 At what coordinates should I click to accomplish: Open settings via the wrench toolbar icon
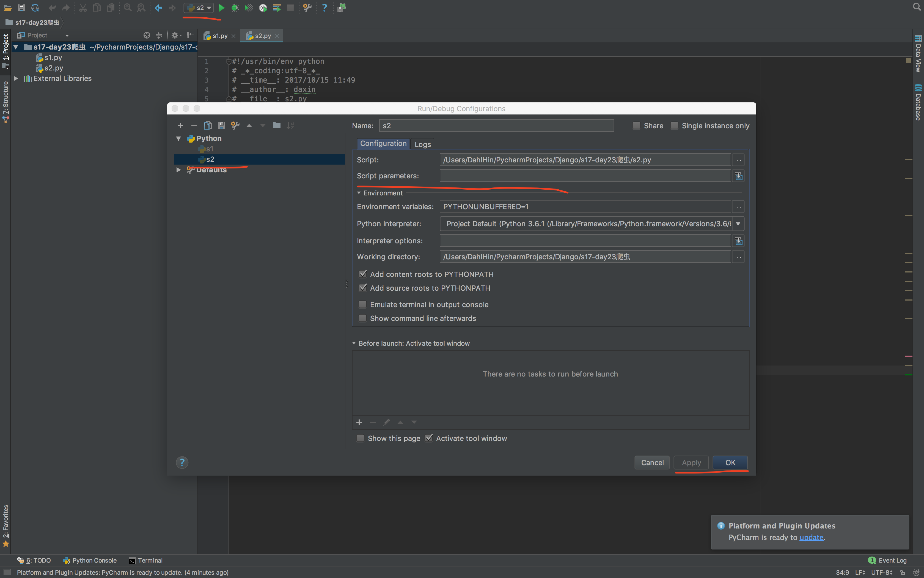(307, 8)
